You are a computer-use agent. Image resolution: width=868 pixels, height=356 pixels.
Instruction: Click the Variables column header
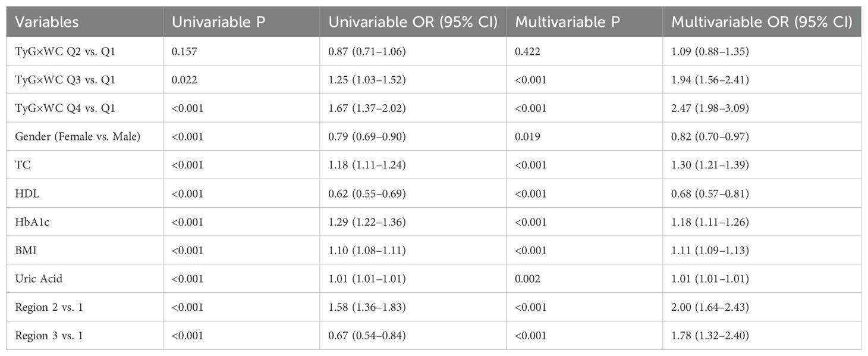point(47,22)
